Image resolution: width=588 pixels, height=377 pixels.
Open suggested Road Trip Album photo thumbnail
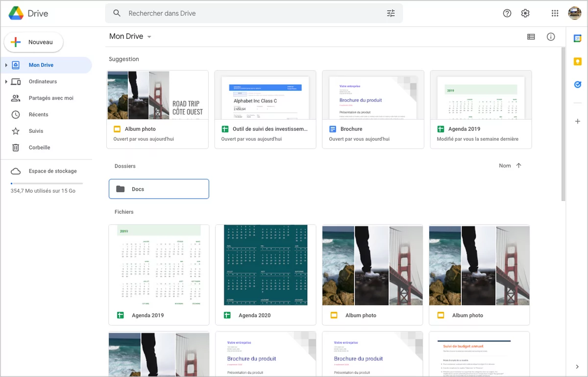(157, 95)
